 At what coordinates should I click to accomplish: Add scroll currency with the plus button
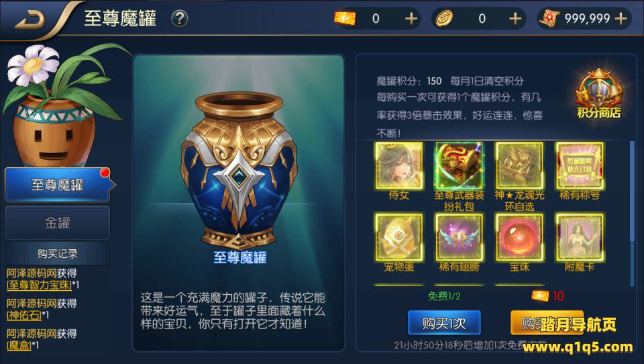click(621, 19)
